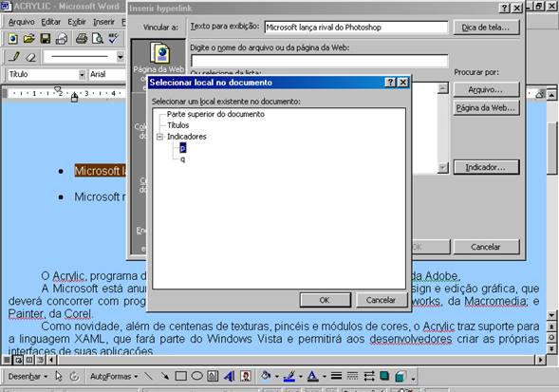The width and height of the screenshot is (559, 392).
Task: Open the Título style dropdown
Action: coord(82,75)
